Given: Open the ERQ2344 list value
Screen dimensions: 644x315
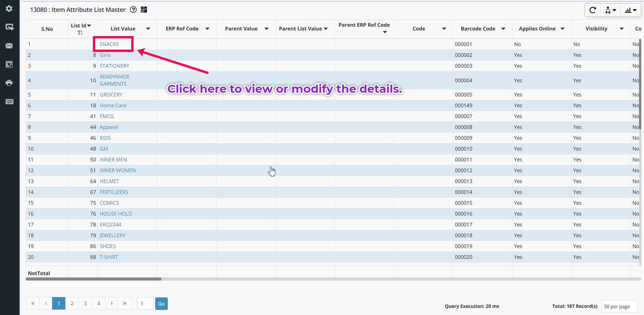Looking at the screenshot, I should pos(111,225).
